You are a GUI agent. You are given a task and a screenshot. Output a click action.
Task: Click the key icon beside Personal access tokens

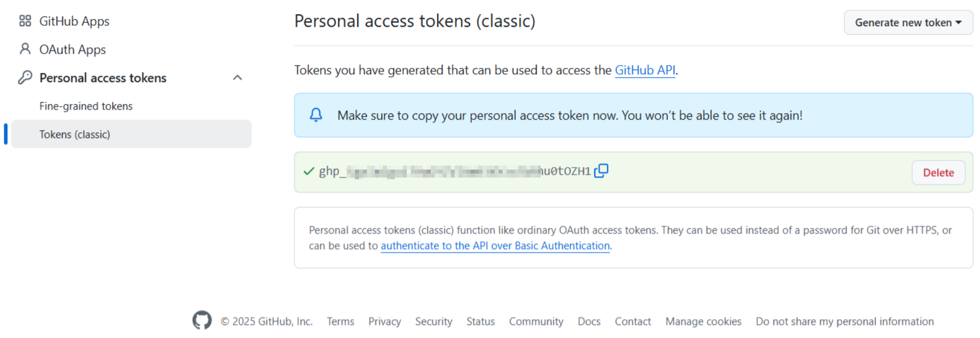tap(25, 78)
